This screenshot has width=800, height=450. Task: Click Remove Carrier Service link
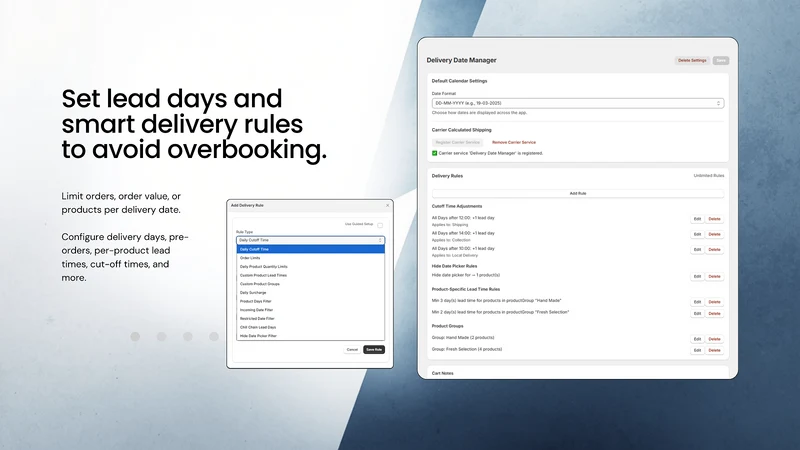click(x=514, y=142)
